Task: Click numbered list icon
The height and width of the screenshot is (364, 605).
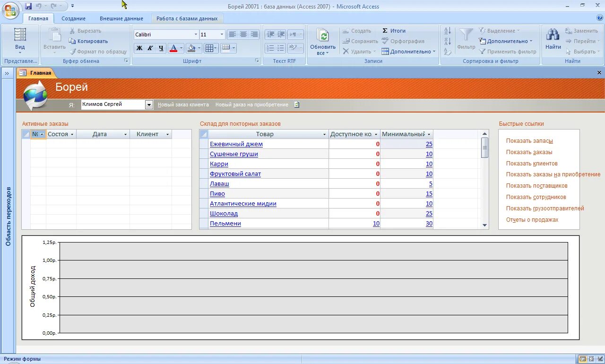Action: pos(270,48)
